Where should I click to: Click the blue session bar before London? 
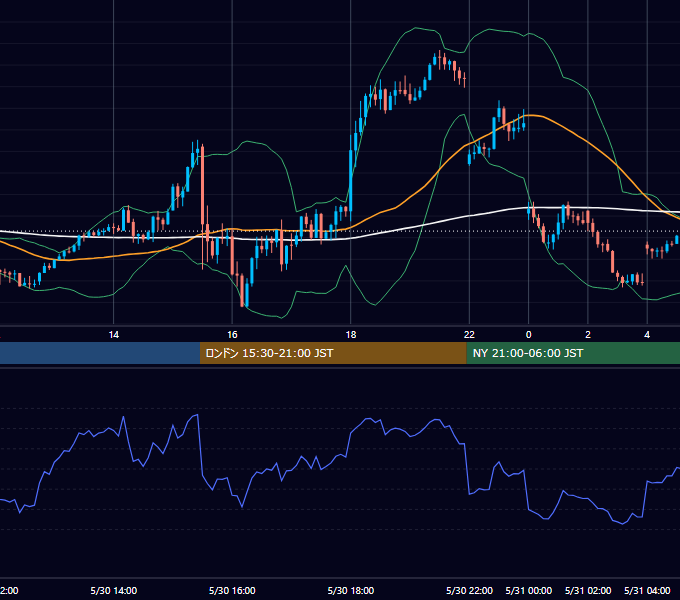[x=100, y=353]
